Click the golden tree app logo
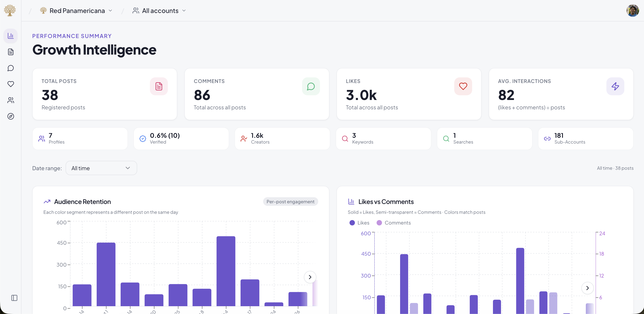Screen dimensions: 644x314 [10, 11]
